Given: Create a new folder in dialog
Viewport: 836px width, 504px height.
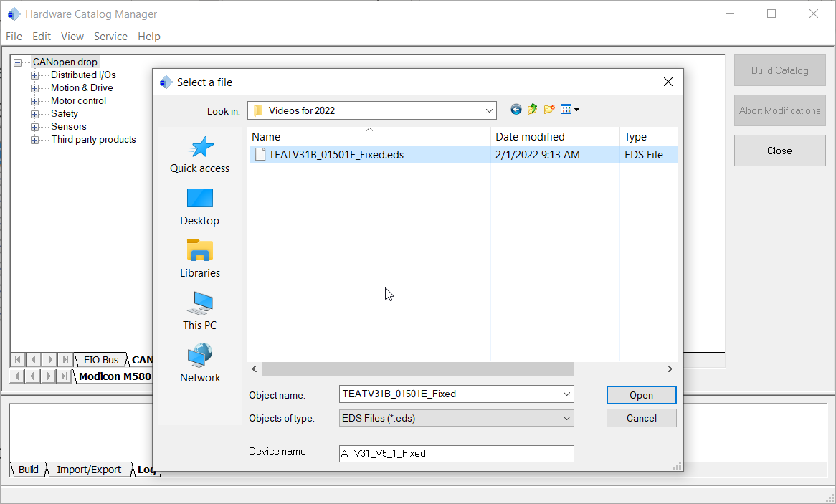Looking at the screenshot, I should pyautogui.click(x=549, y=110).
